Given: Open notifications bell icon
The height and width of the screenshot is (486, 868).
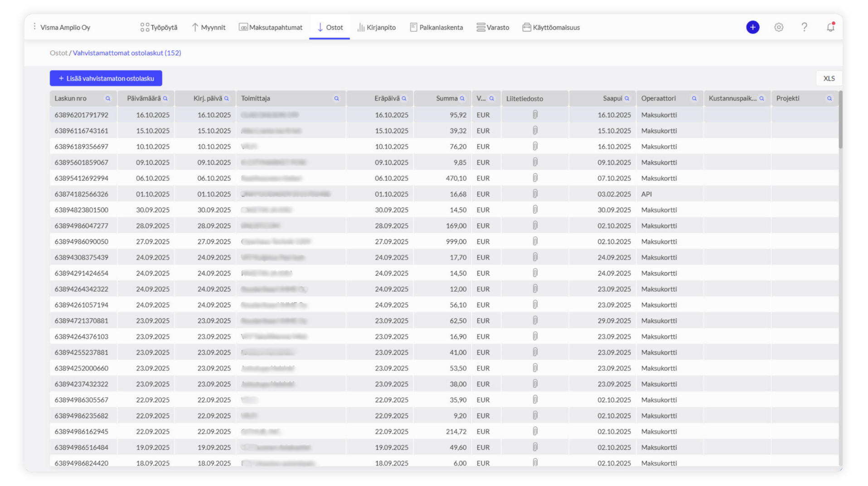Looking at the screenshot, I should point(830,27).
